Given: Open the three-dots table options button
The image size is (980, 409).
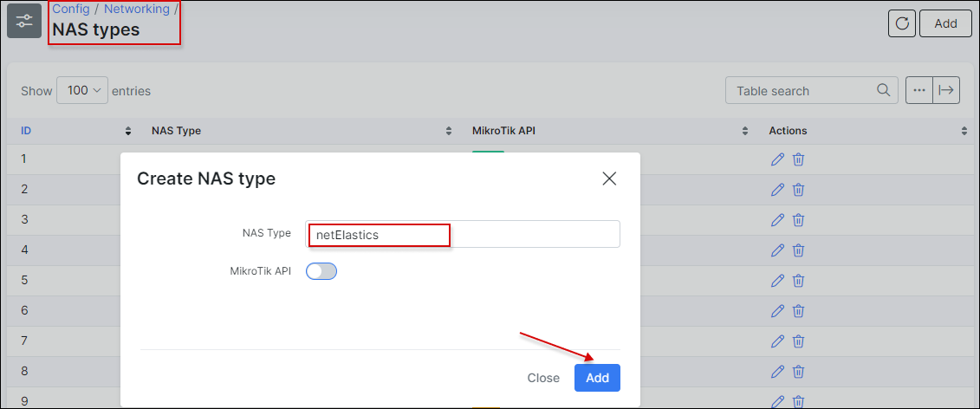Looking at the screenshot, I should pyautogui.click(x=919, y=90).
